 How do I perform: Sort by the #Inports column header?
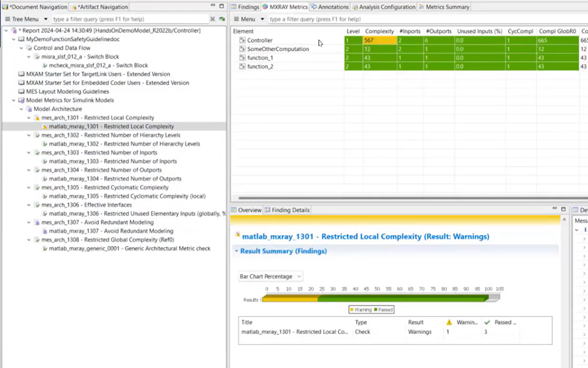coord(410,31)
